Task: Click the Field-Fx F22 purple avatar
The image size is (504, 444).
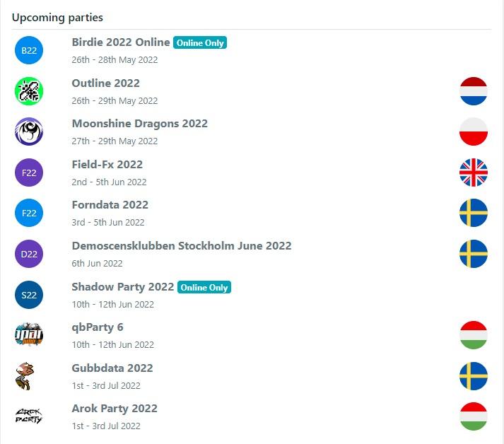Action: [x=29, y=173]
